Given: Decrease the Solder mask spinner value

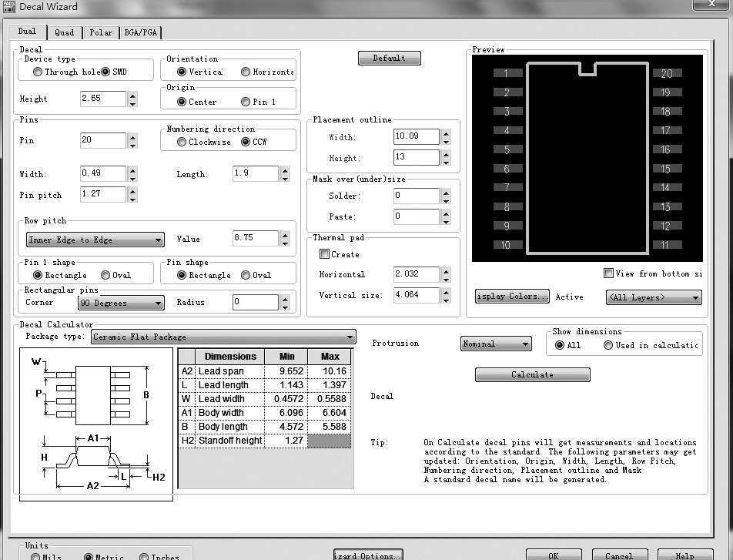Looking at the screenshot, I should click(x=446, y=200).
